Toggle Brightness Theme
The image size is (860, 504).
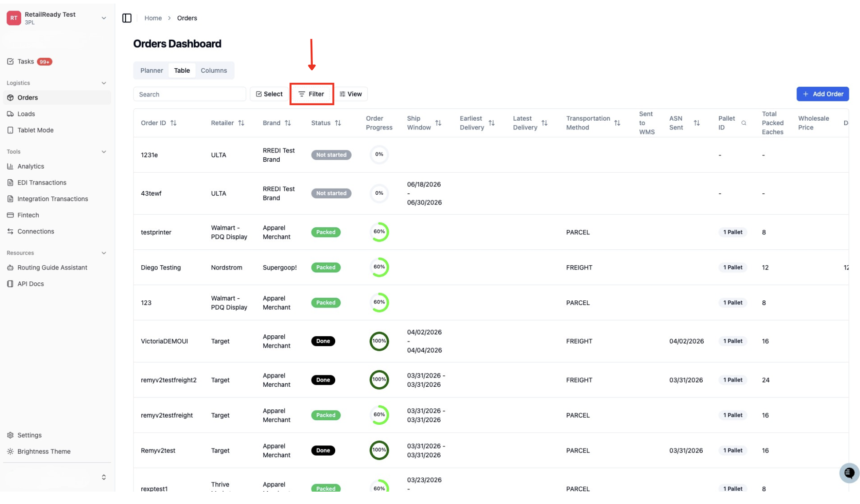point(44,452)
